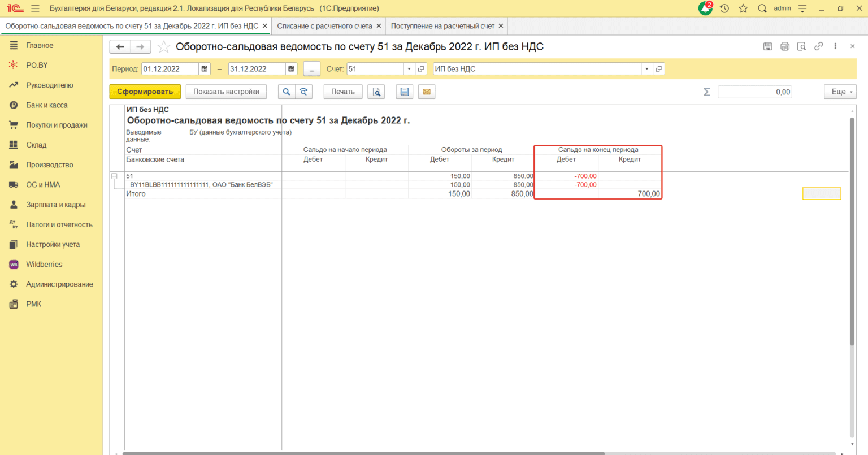Click Печать button
868x455 pixels.
click(x=343, y=92)
